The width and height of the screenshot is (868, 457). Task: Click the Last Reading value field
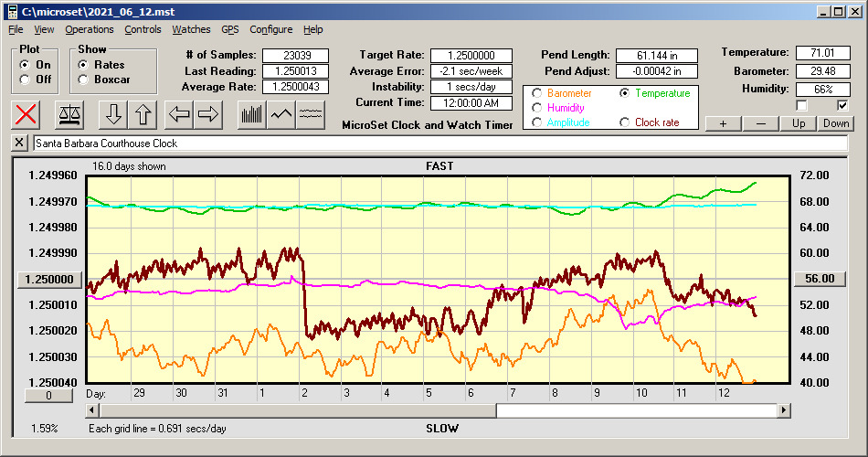(296, 71)
